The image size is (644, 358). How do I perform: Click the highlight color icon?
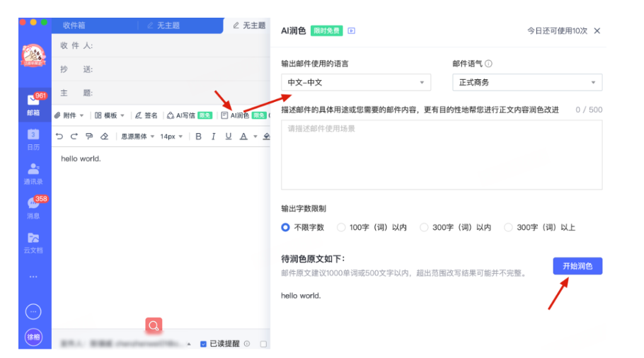point(267,137)
